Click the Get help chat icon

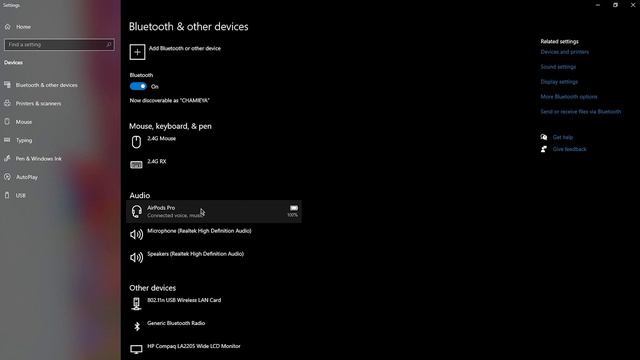(x=544, y=137)
